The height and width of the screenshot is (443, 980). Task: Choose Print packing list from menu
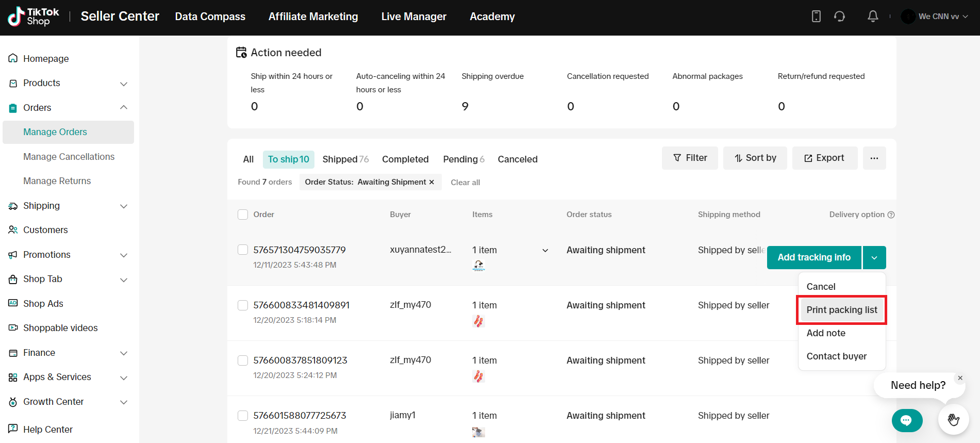click(x=841, y=310)
